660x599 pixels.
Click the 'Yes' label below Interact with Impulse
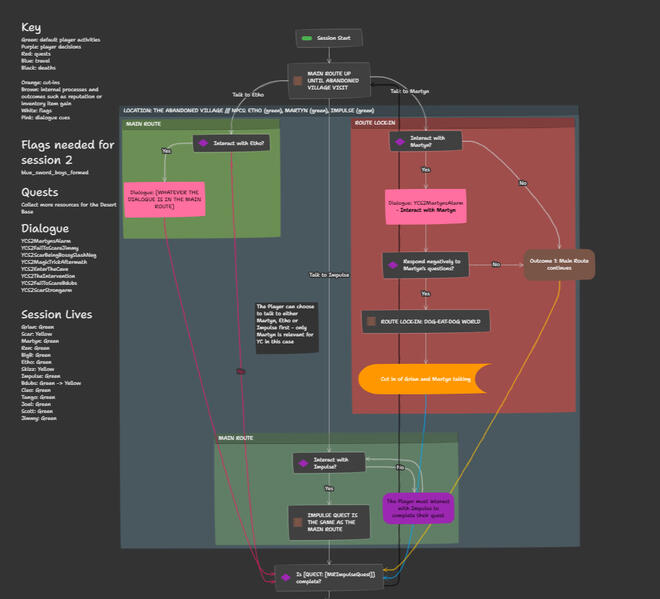pyautogui.click(x=329, y=488)
